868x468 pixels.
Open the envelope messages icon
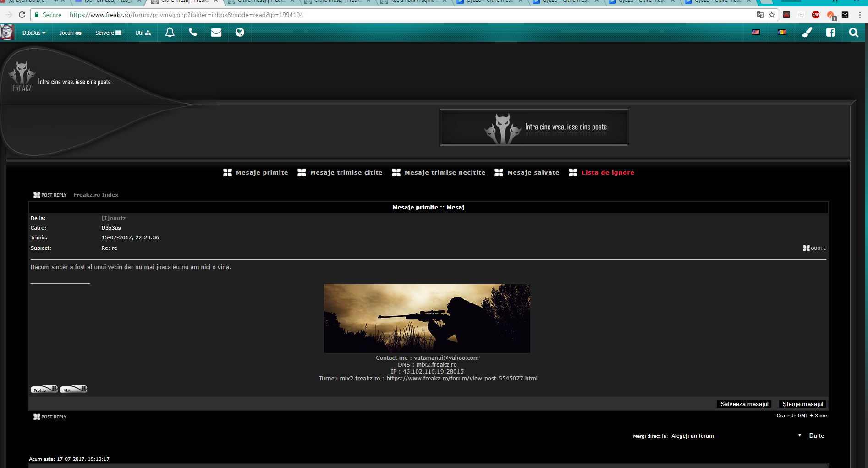[216, 33]
